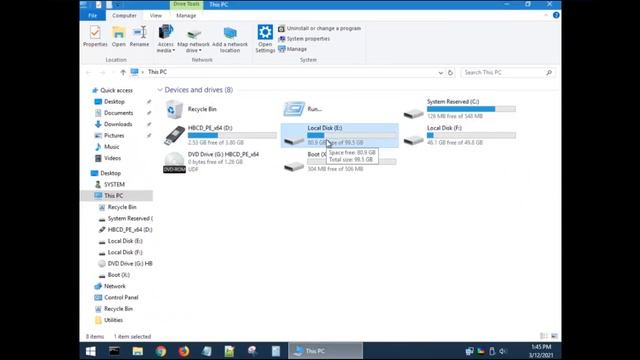Select DVD Drive (G:) HBCD_PE_x64 tile
640x360 pixels.
point(220,162)
